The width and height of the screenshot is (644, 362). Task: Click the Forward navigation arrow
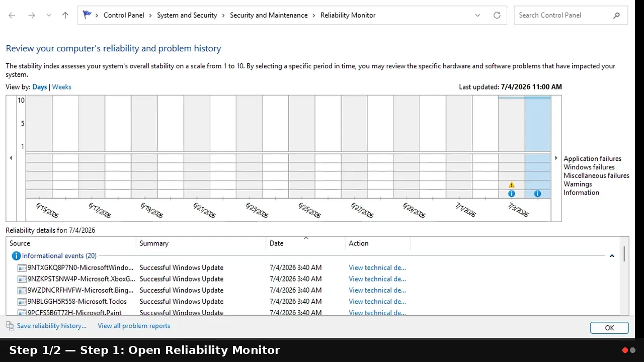coord(32,15)
